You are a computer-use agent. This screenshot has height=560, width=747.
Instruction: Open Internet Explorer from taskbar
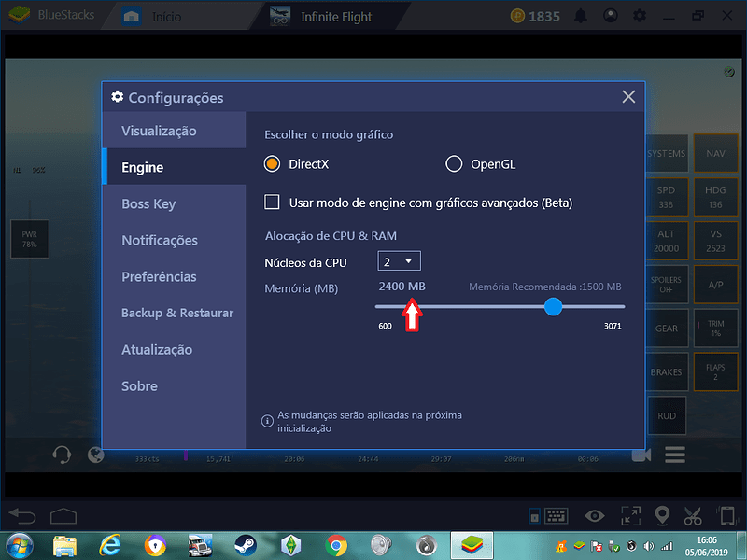click(x=109, y=546)
